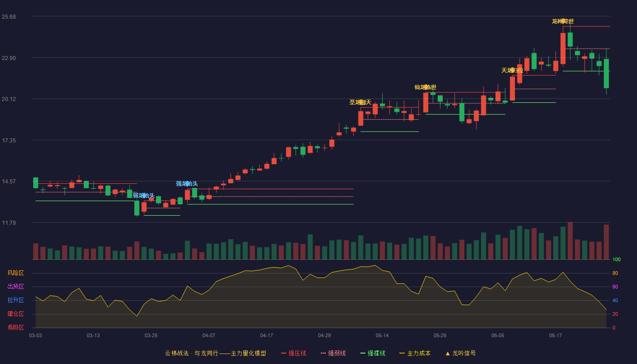Click the 仙龙临世 signal label
The height and width of the screenshot is (364, 637).
425,87
